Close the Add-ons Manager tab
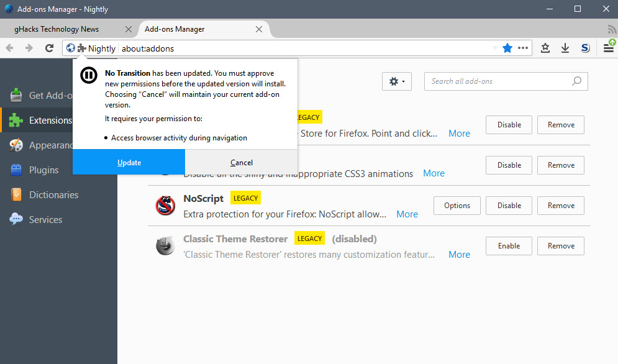The height and width of the screenshot is (364, 618). coord(259,29)
